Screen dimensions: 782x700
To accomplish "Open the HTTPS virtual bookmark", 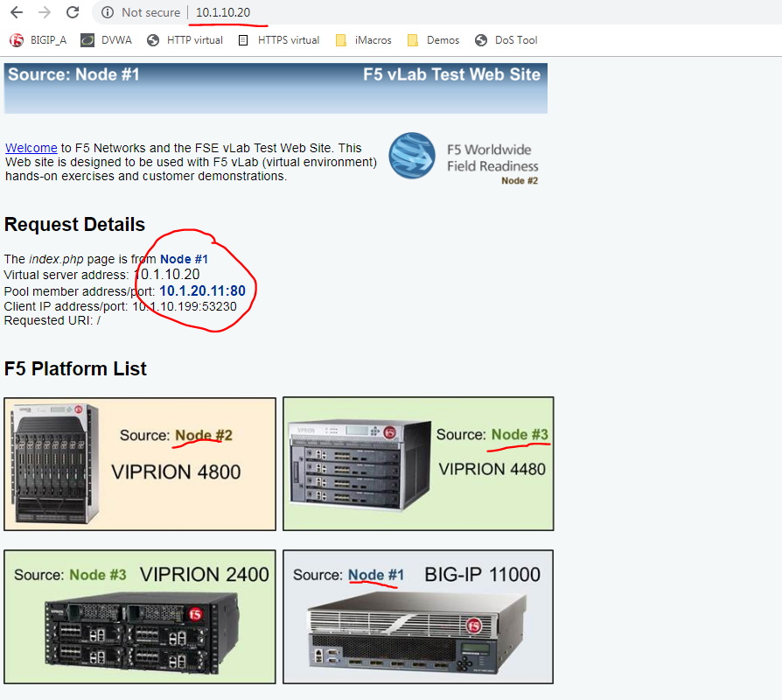I will (x=278, y=40).
